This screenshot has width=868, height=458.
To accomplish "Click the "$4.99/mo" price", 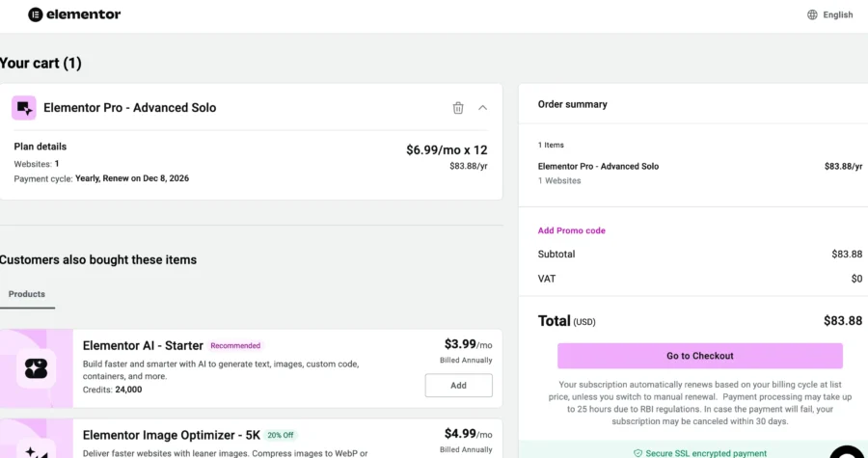I will [468, 434].
